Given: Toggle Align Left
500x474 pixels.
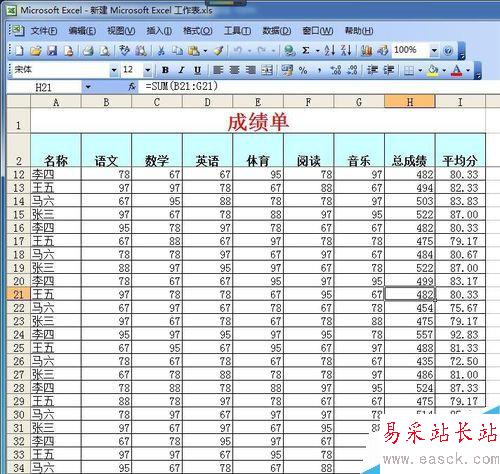Looking at the screenshot, I should (218, 70).
